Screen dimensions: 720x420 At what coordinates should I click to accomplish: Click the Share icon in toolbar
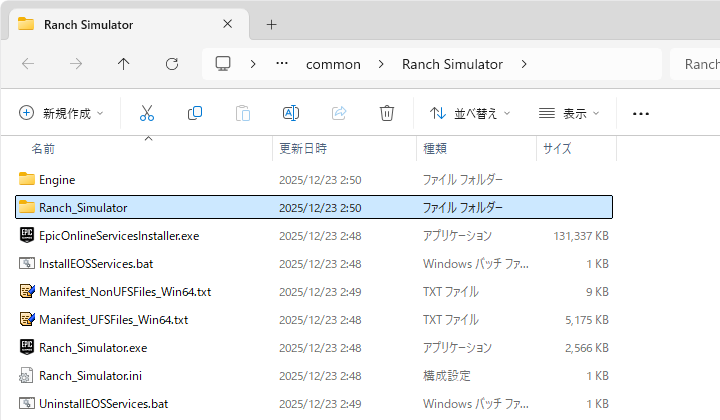click(339, 113)
